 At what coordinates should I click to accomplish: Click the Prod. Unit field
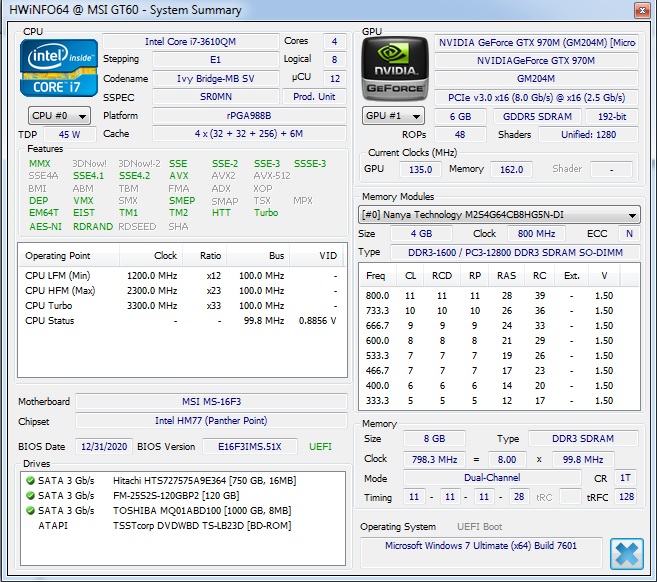point(314,97)
